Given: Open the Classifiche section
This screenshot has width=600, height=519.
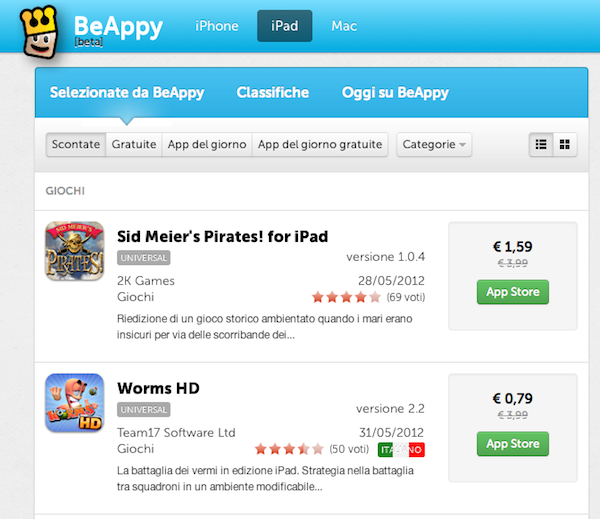Looking at the screenshot, I should (273, 92).
